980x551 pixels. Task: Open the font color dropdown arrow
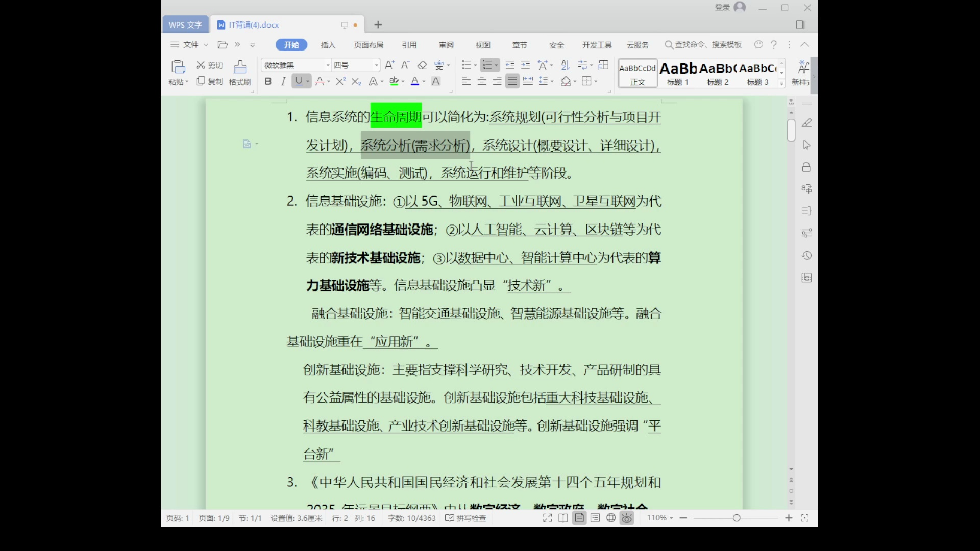(424, 81)
